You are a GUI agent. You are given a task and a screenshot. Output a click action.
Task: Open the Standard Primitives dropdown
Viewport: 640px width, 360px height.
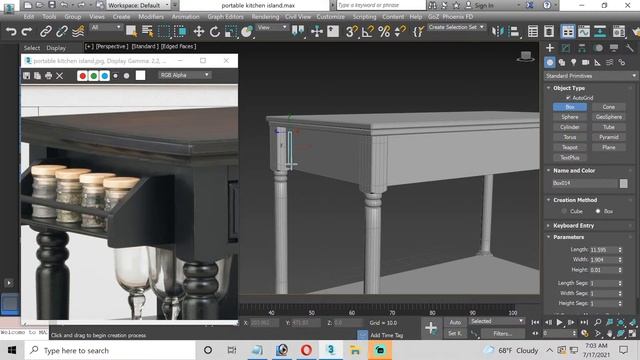click(x=591, y=76)
